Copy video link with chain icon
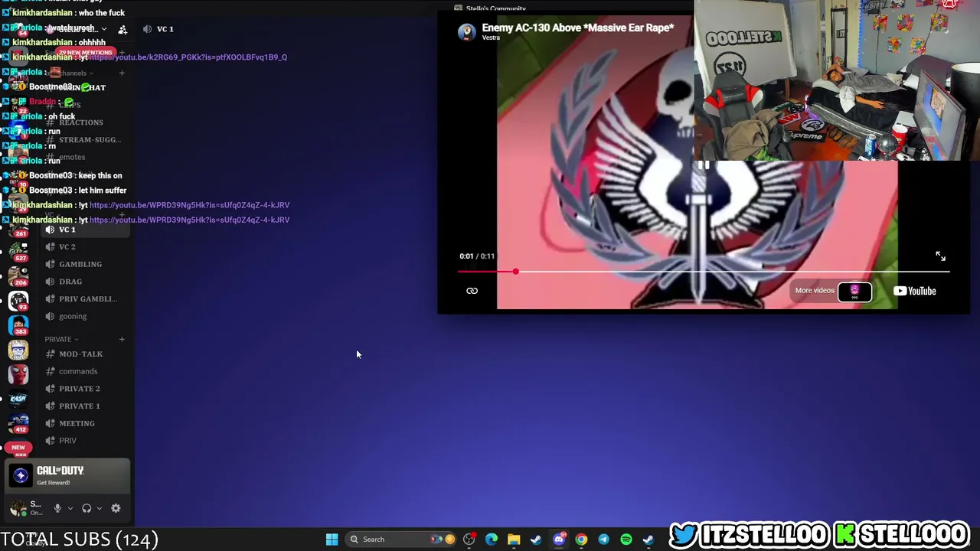This screenshot has height=551, width=980. 472,291
